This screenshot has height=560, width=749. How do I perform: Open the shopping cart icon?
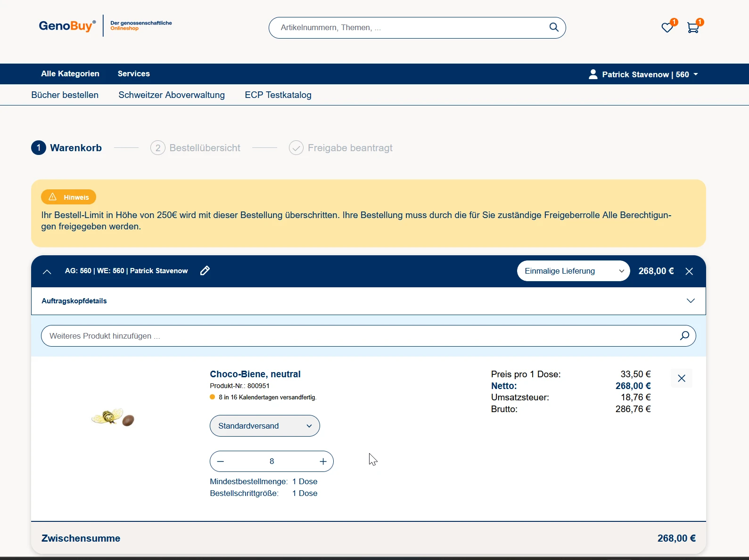692,28
